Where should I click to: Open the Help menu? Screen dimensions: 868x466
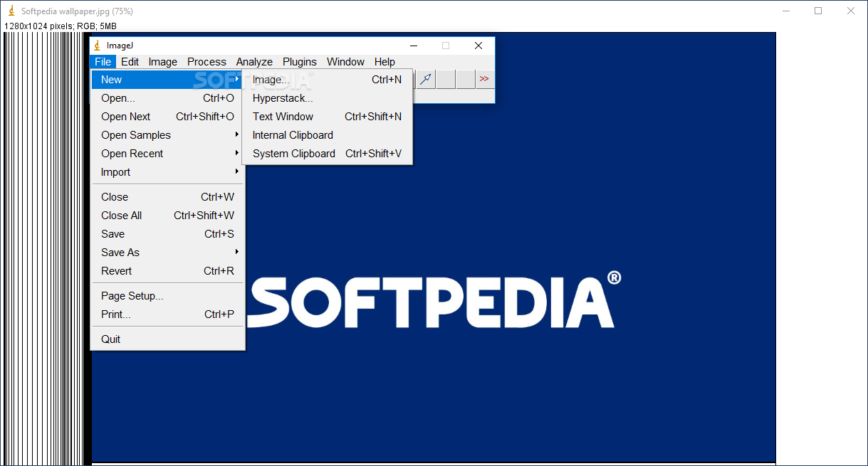(x=385, y=62)
